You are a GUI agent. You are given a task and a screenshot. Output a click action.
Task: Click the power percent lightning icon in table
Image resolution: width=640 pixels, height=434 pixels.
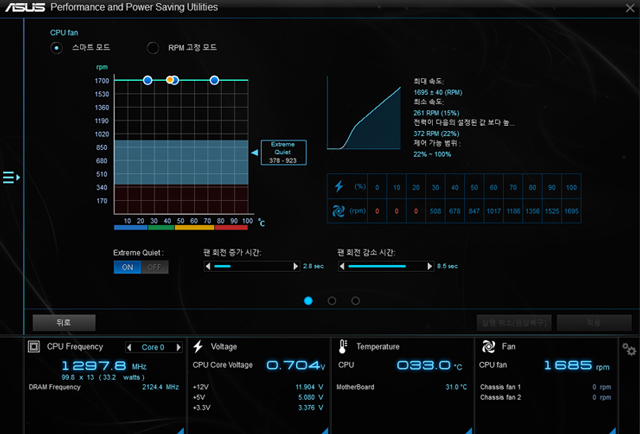point(339,187)
